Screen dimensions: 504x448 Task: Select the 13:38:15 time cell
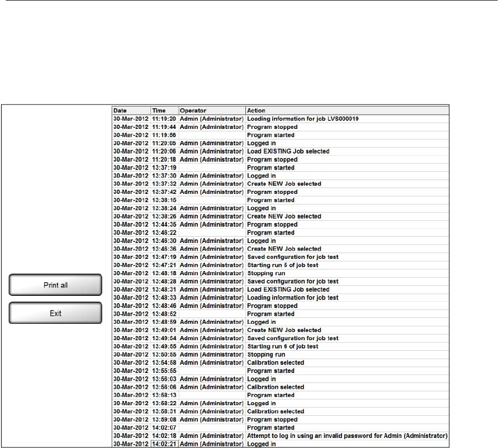click(x=164, y=200)
